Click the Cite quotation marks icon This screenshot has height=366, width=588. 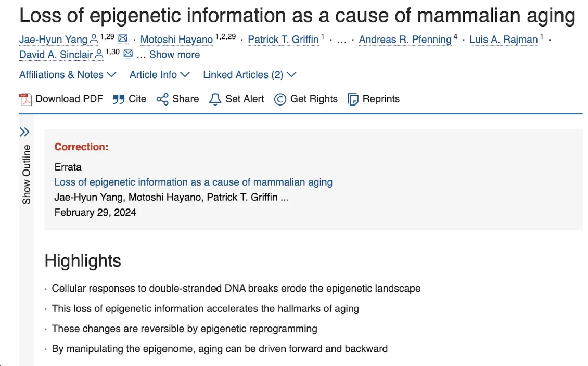tap(119, 99)
